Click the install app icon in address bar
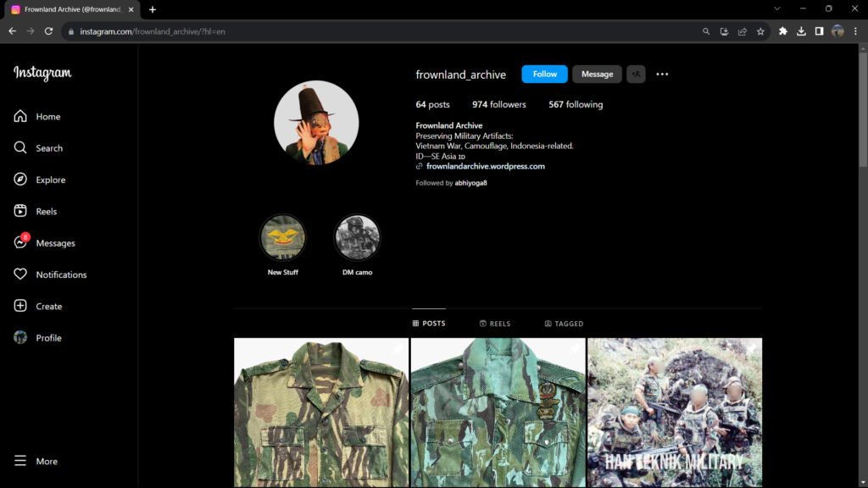Viewport: 868px width, 488px height. (724, 31)
